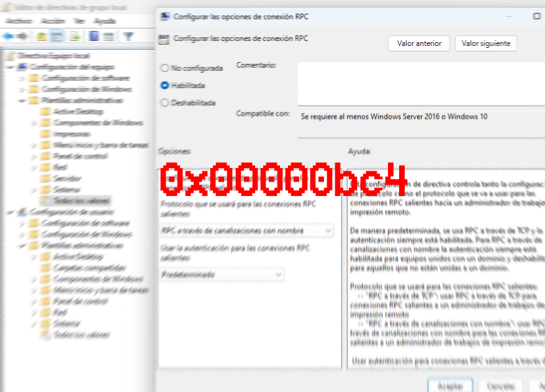545x392 pixels.
Task: Click the Back navigation arrow icon
Action: point(8,35)
